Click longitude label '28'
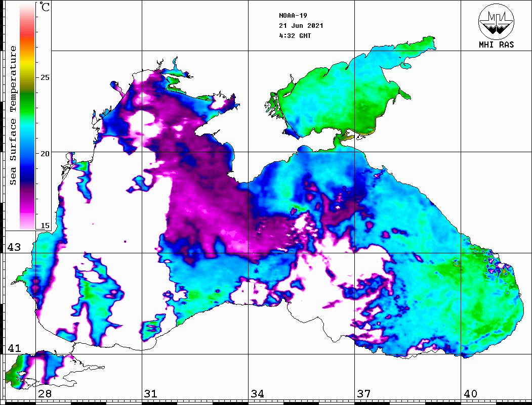Viewport: 532px width, 405px height. pyautogui.click(x=45, y=393)
